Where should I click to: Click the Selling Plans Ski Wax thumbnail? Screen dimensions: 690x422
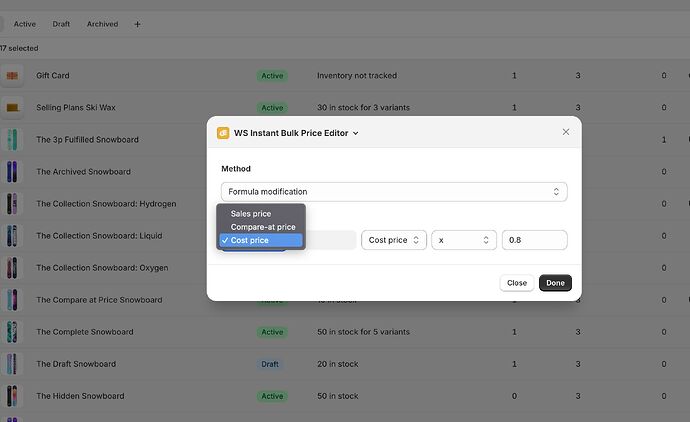(12, 108)
